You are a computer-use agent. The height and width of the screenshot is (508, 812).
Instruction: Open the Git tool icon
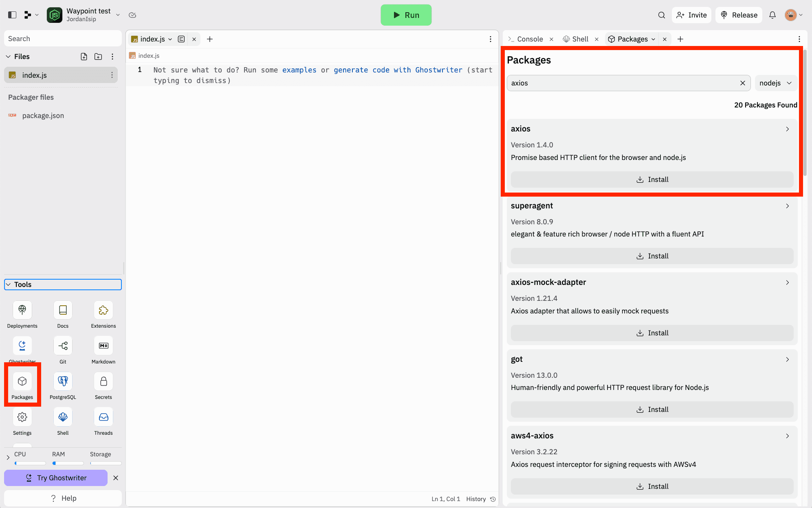63,346
